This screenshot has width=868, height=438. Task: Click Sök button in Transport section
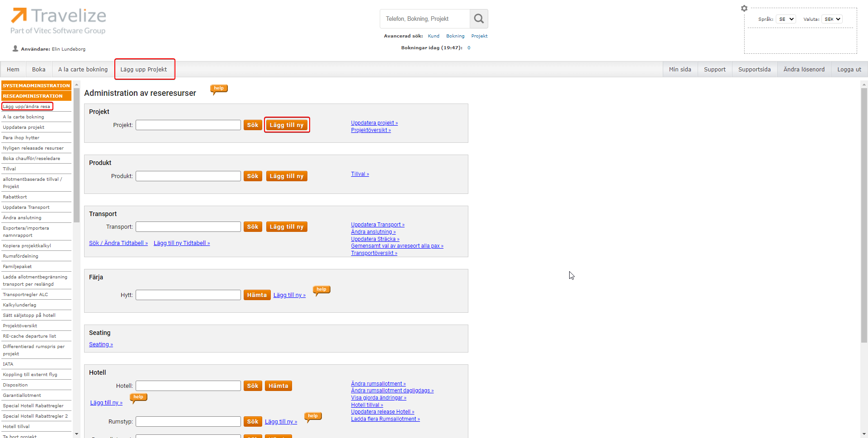[x=253, y=227]
